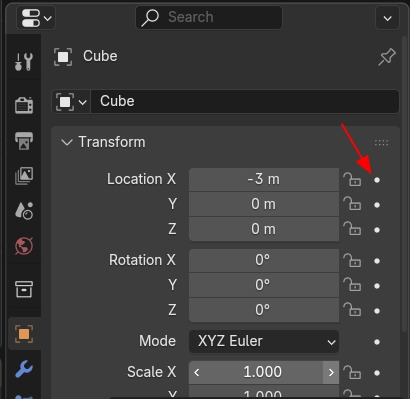Click the Rotation X value field

click(x=264, y=260)
